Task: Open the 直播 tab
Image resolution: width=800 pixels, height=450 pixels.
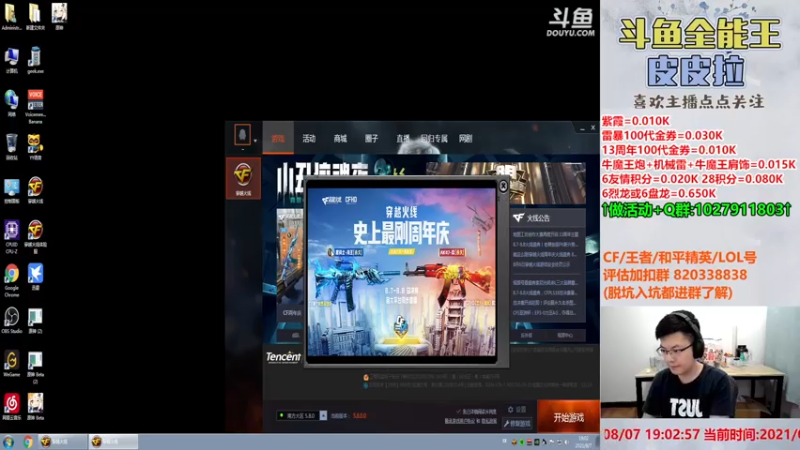Action: pos(403,138)
